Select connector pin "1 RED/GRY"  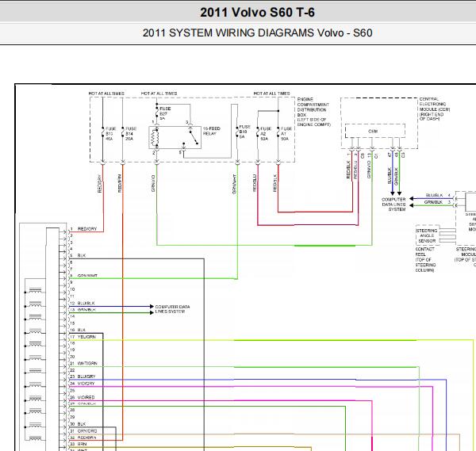point(83,229)
